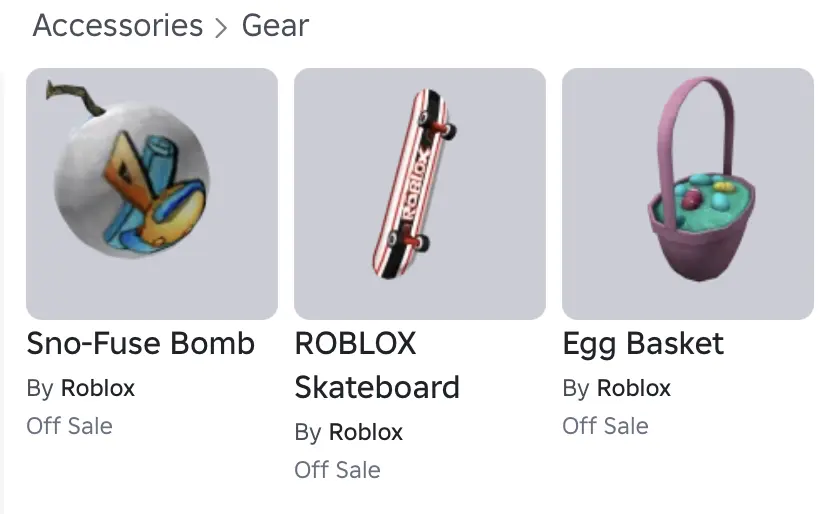Click the "By" label under Egg Basket
Viewport: 838px width, 514px height.
click(x=576, y=388)
